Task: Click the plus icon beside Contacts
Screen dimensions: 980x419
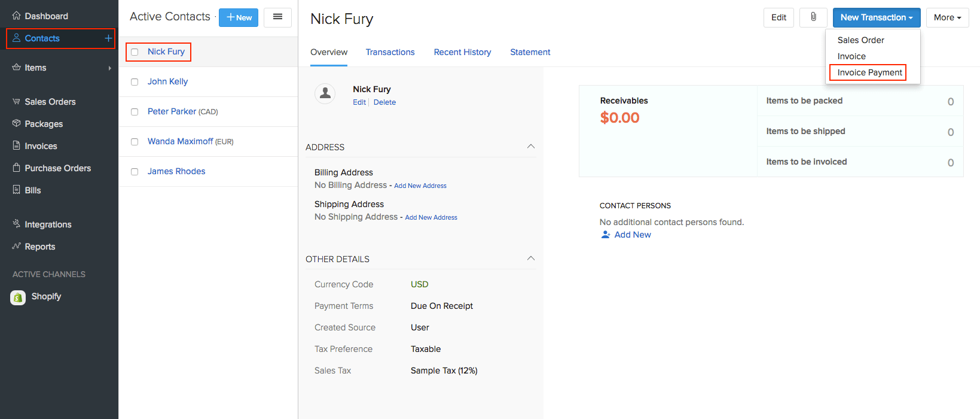Action: click(108, 38)
